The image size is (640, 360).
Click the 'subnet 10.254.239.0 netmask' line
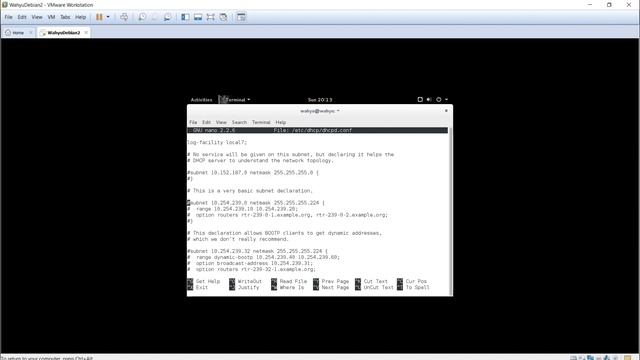tap(256, 203)
